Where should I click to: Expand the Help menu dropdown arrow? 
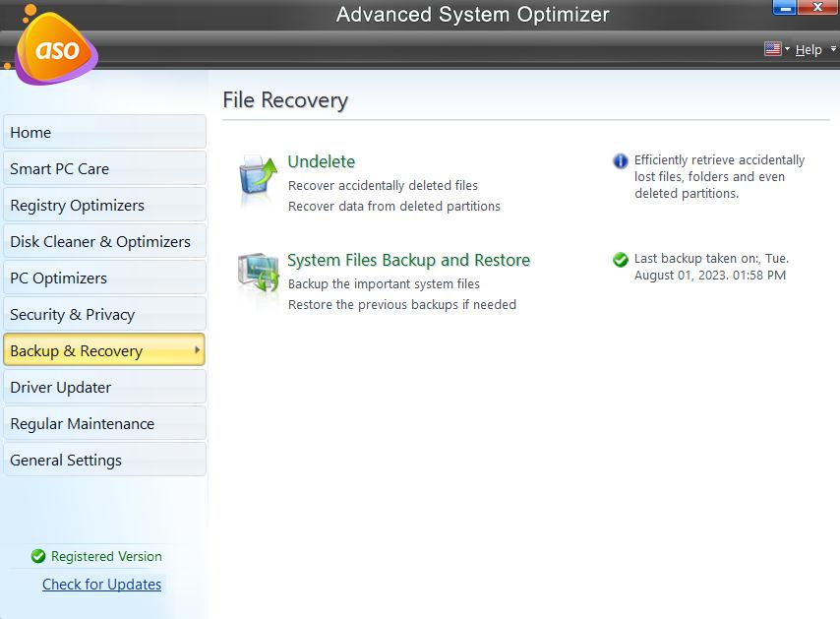point(832,49)
